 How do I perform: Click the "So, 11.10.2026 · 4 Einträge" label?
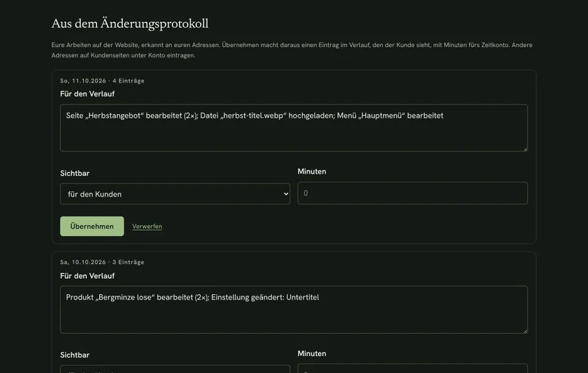(x=102, y=81)
